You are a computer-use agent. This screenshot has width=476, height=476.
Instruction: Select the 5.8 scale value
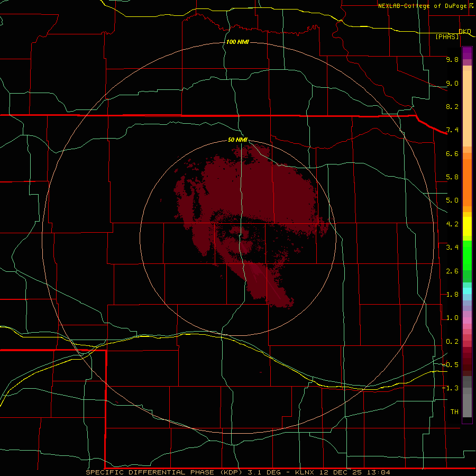tap(452, 177)
